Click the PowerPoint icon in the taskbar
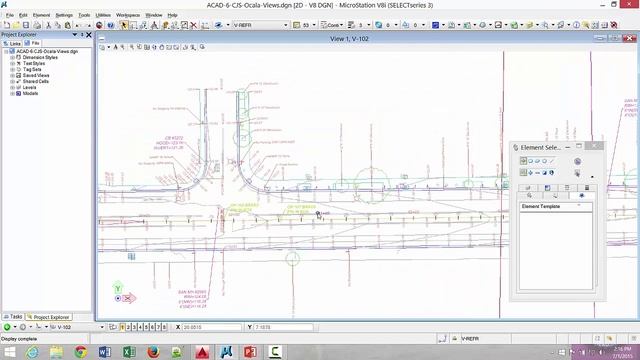The height and width of the screenshot is (360, 640). [x=250, y=352]
